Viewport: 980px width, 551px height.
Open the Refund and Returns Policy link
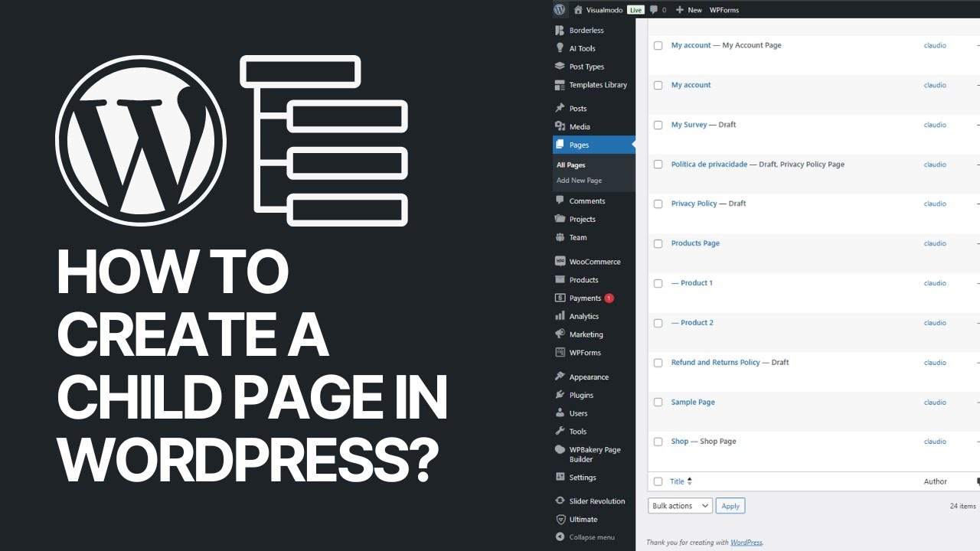tap(716, 362)
